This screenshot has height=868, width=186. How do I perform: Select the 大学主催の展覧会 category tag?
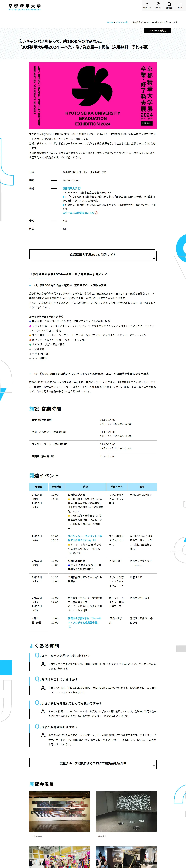[x=157, y=31]
